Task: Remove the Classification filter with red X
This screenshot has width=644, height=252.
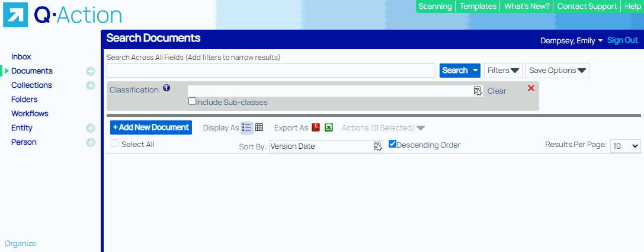Action: [531, 88]
